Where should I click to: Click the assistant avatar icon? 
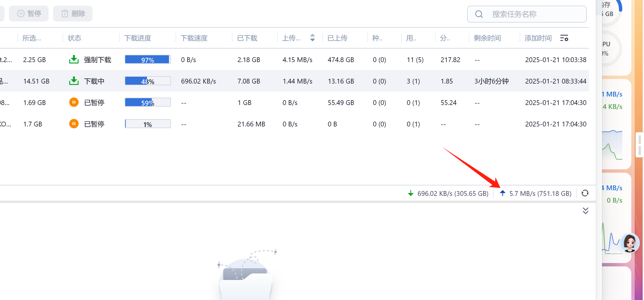(x=629, y=243)
